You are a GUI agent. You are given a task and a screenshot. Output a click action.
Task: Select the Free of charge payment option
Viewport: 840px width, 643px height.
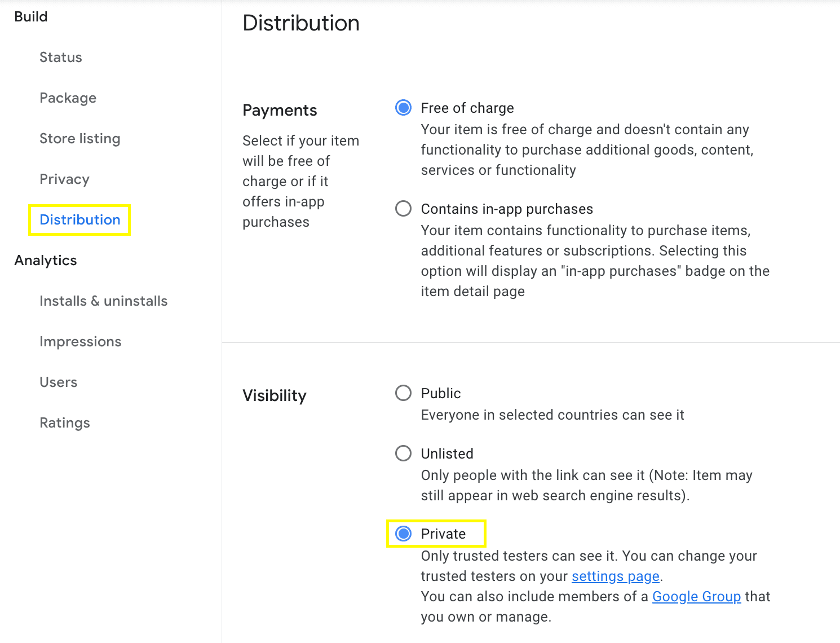click(403, 107)
